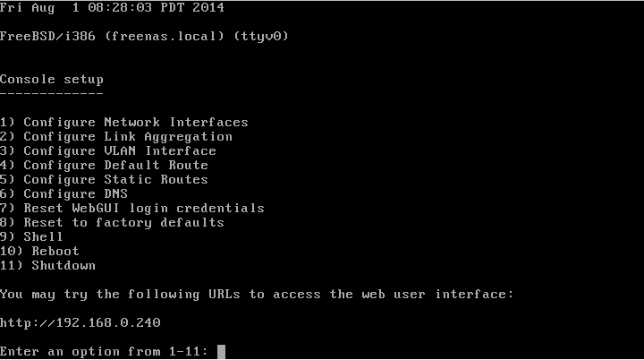This screenshot has width=644, height=360.
Task: Select Configure Link Aggregation entry
Action: pyautogui.click(x=116, y=137)
